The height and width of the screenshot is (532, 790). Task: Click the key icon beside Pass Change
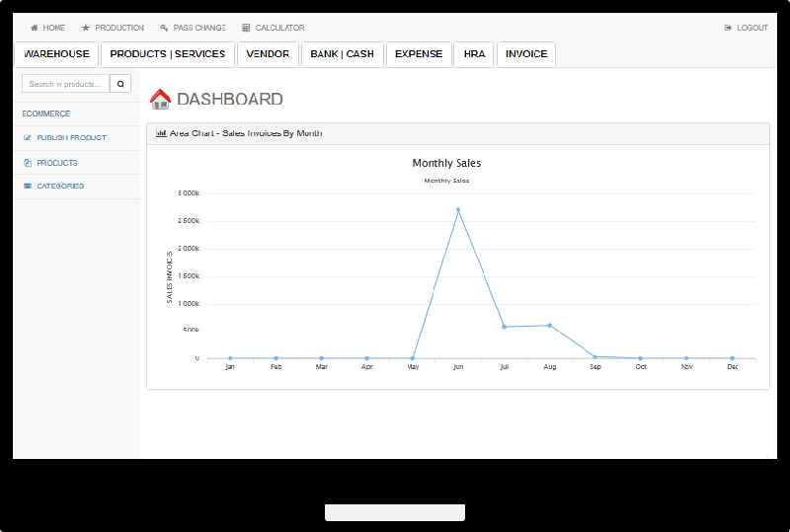pyautogui.click(x=164, y=28)
